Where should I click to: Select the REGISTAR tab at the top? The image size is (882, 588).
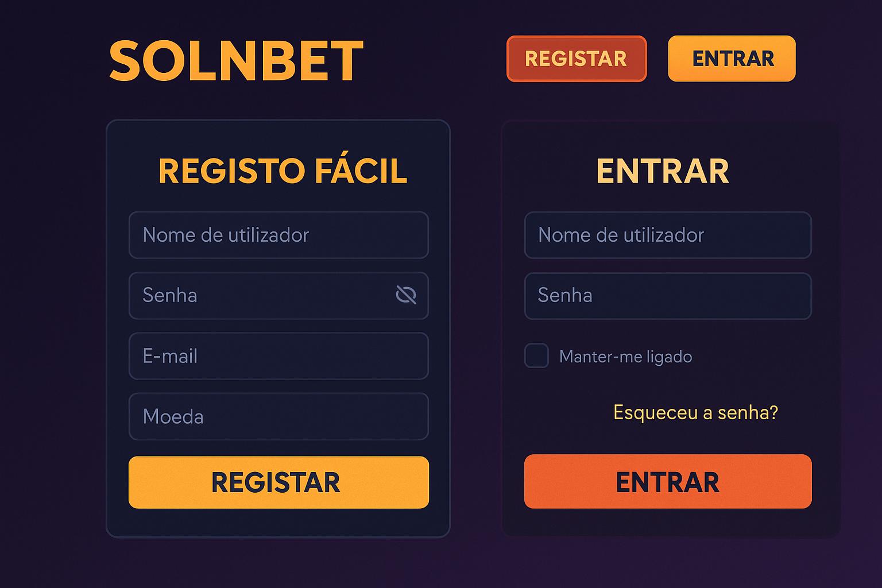pos(576,58)
